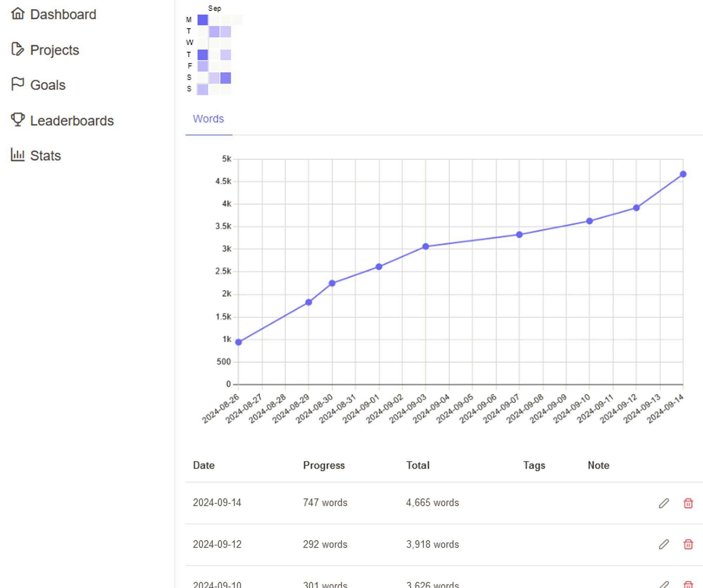Click the Goals flag icon
Screen dimensions: 703x588
18,84
